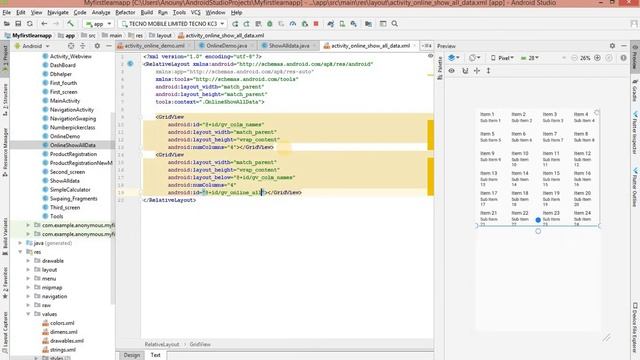640x360 pixels.
Task: Open strings.xml in values folder
Action: 62,350
